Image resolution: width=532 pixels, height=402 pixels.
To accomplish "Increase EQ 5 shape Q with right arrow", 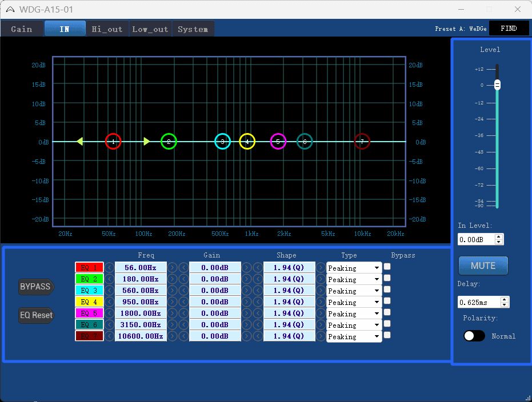I will tap(321, 313).
